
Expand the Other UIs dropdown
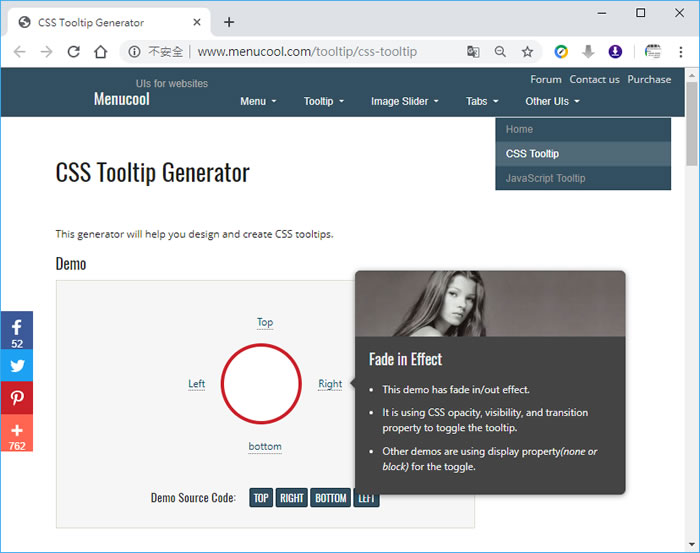[552, 101]
